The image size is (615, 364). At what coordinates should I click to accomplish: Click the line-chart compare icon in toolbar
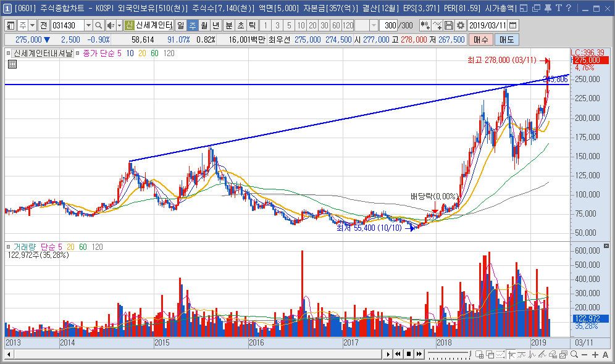coord(437,25)
